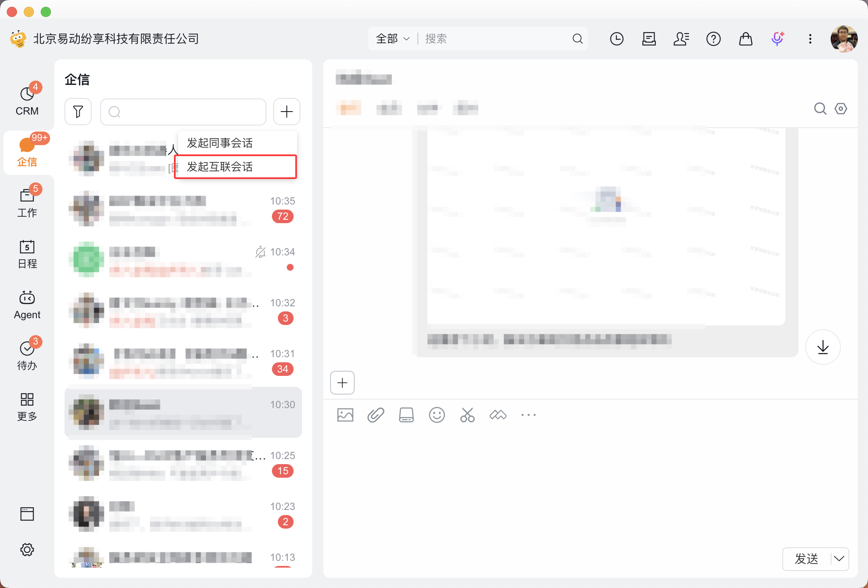The image size is (868, 588).
Task: Open the 待办 to-do module
Action: click(x=27, y=355)
